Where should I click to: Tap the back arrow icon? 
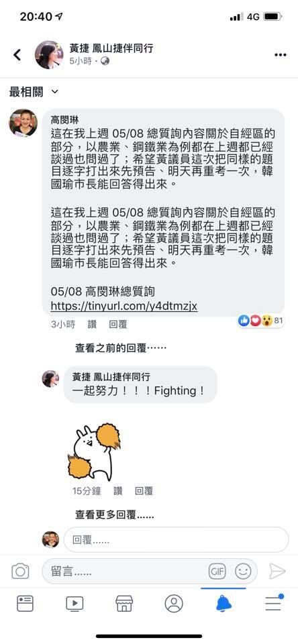point(17,54)
